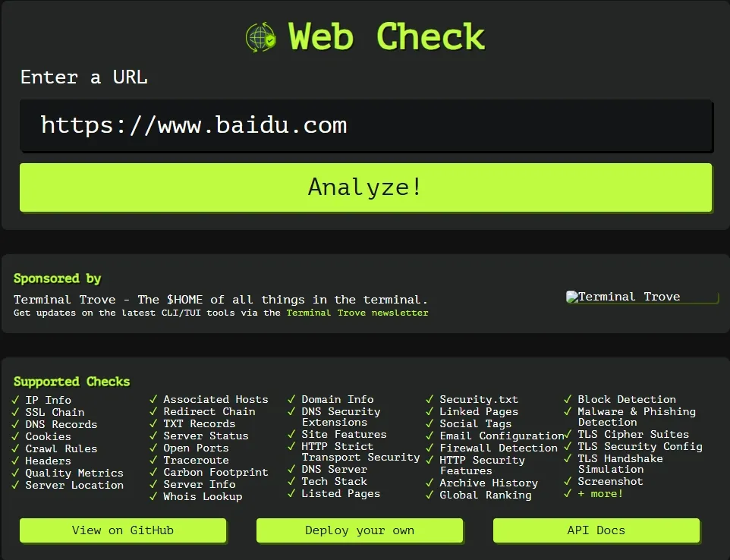Click the '+ more!' link
Screen dimensions: 730x560
(600, 493)
